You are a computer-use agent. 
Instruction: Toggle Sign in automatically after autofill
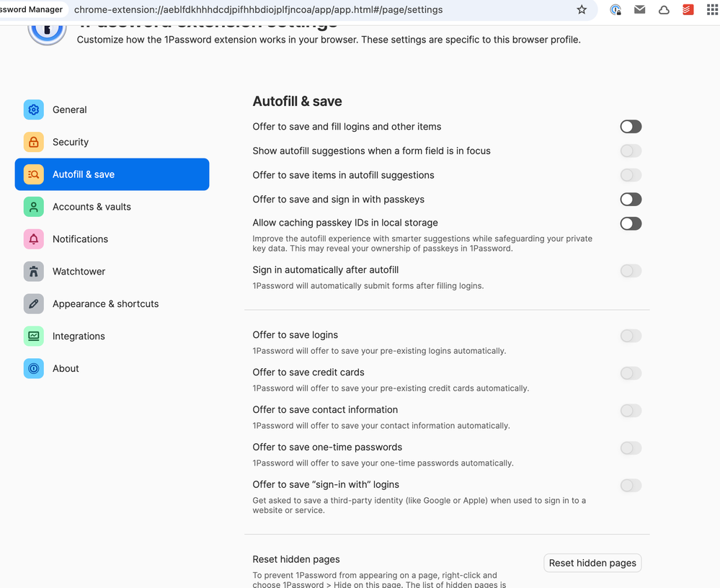[631, 271]
